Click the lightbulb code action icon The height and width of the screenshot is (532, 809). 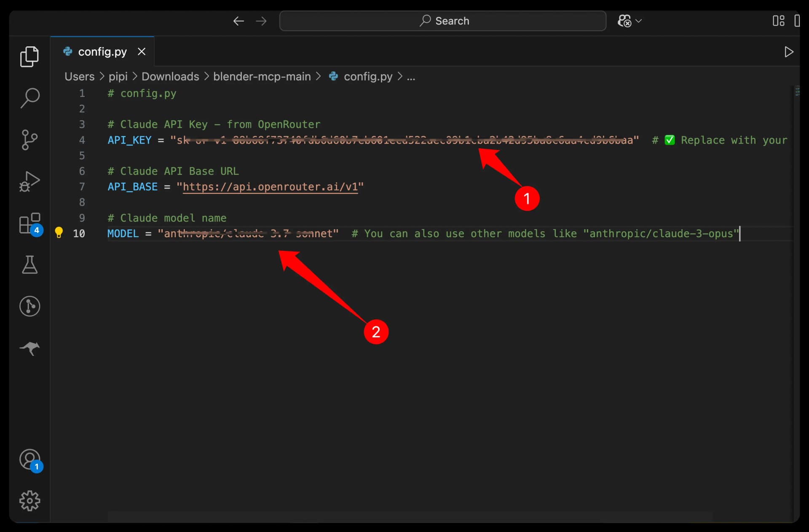click(x=59, y=233)
